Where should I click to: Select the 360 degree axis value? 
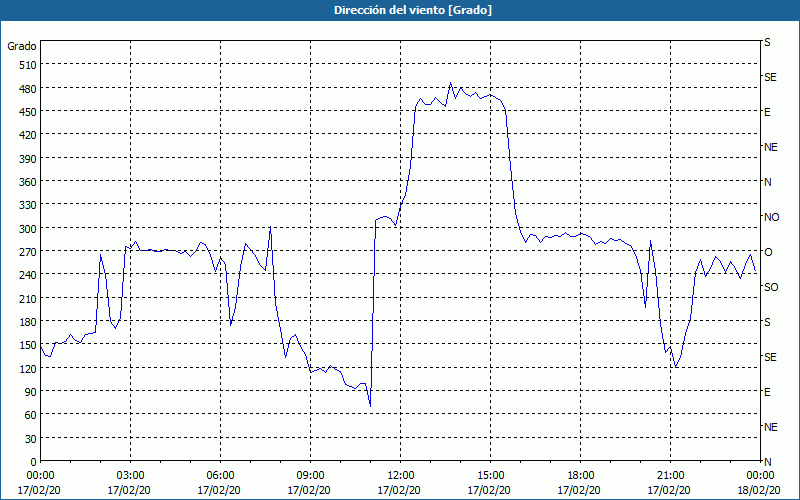[29, 182]
